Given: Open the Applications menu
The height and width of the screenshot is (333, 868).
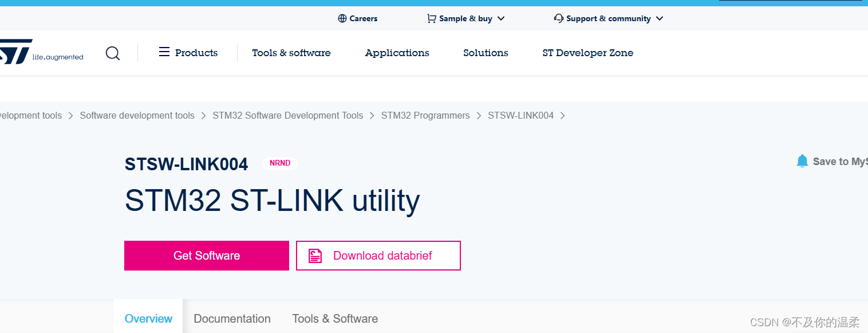Looking at the screenshot, I should click(x=397, y=53).
